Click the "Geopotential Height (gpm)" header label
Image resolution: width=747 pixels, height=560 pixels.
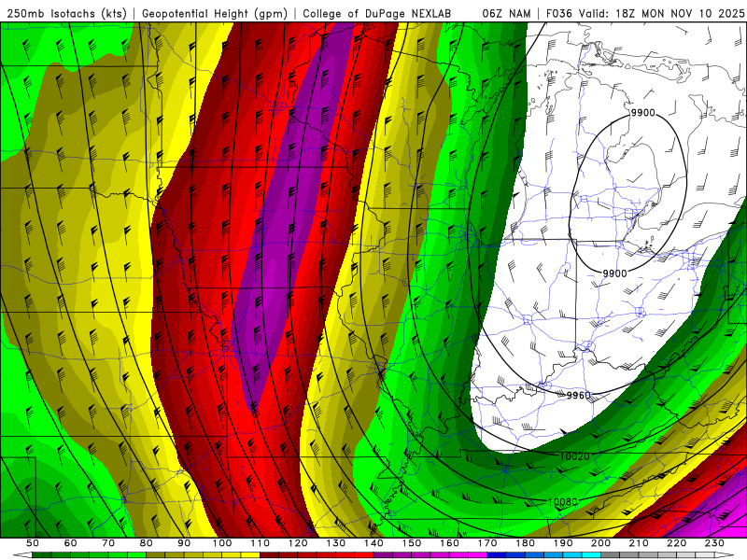[215, 14]
